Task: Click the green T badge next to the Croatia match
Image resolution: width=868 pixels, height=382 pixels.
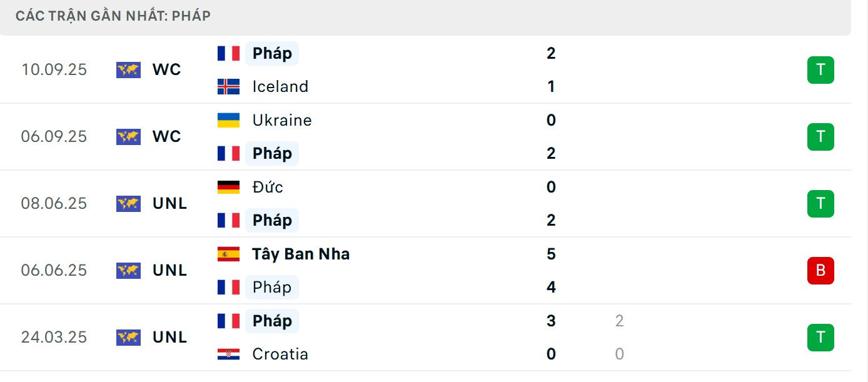Action: click(x=820, y=338)
